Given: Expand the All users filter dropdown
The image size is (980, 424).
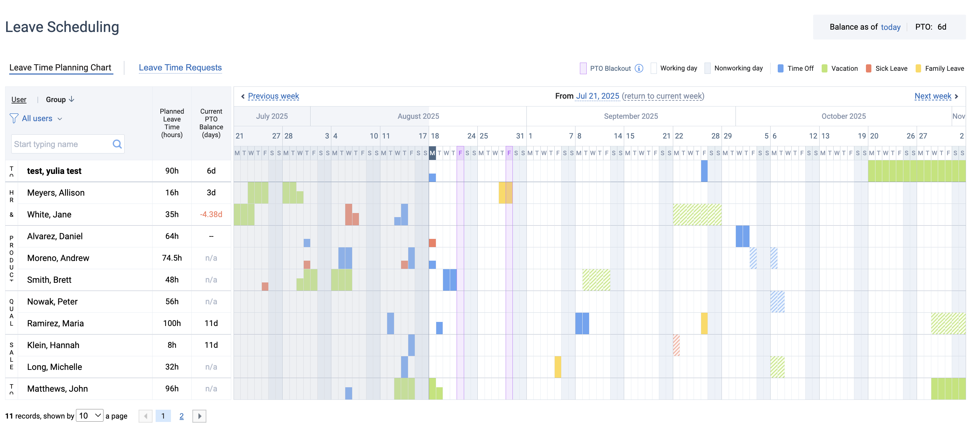Looking at the screenshot, I should (x=60, y=119).
